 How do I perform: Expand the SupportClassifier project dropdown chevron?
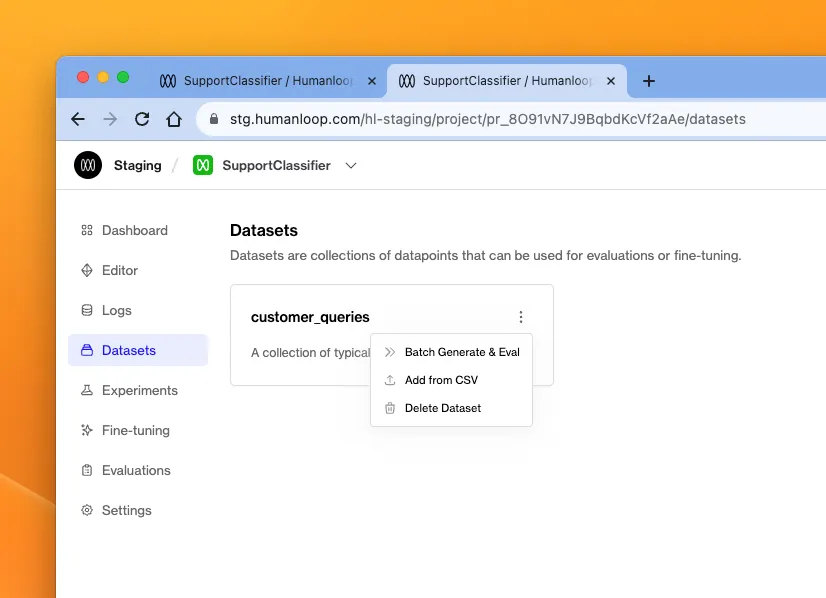click(351, 165)
